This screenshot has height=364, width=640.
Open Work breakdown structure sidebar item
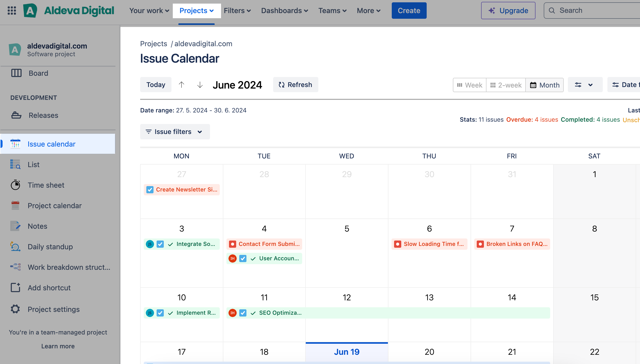coord(69,267)
